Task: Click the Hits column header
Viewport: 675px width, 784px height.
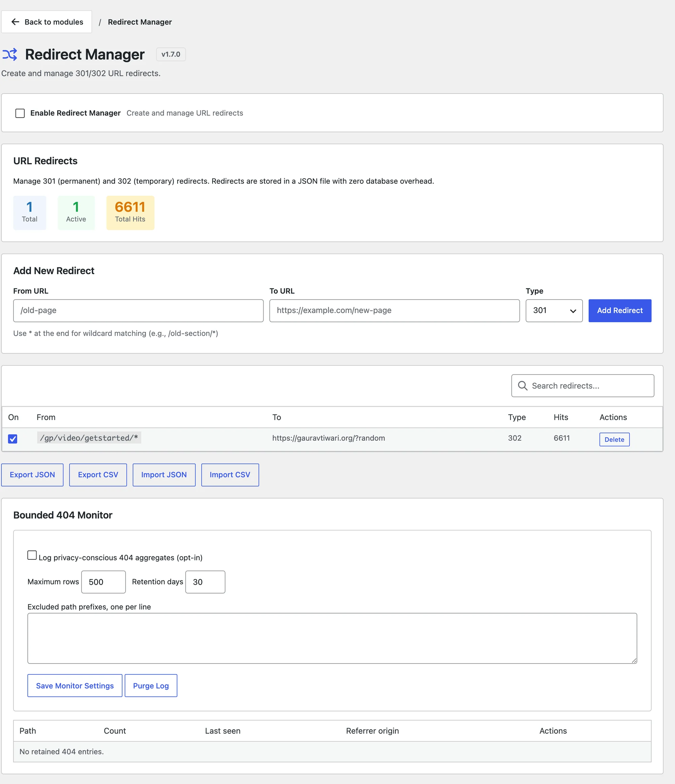Action: click(x=561, y=417)
